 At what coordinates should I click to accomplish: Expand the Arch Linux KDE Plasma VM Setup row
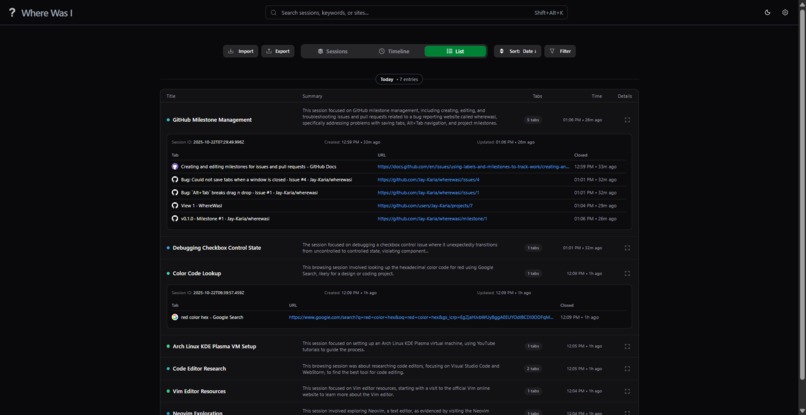click(399, 347)
